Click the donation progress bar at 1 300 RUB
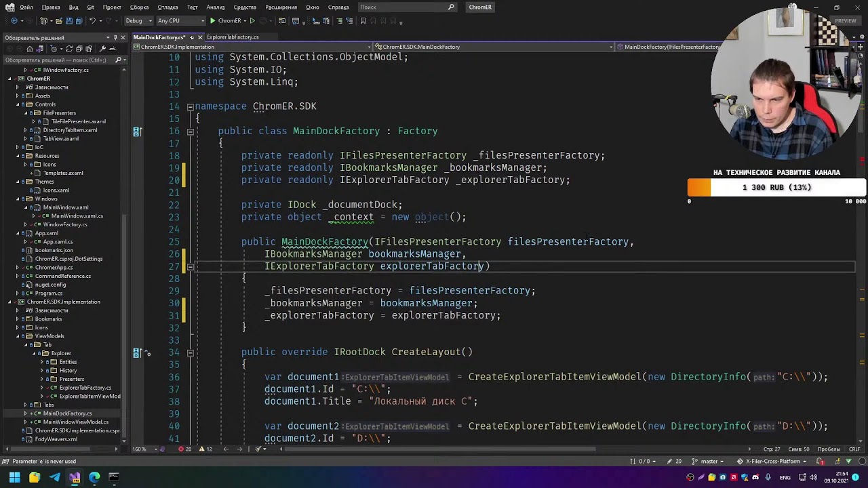The image size is (868, 488). pos(776,188)
